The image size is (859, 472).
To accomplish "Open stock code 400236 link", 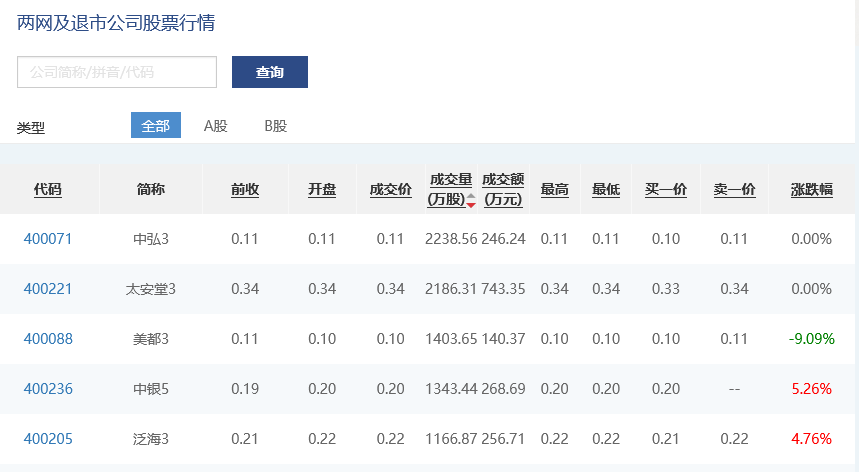I will pyautogui.click(x=48, y=389).
